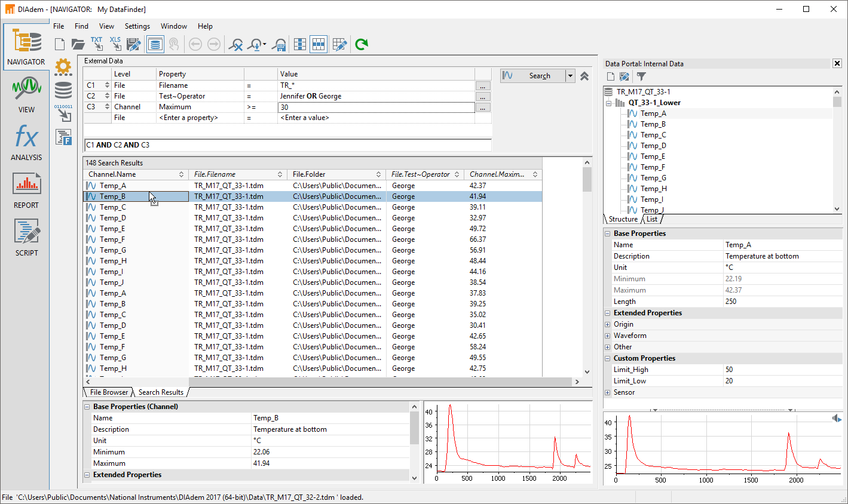Click the search results vertical scrollbar thumb

pyautogui.click(x=587, y=180)
